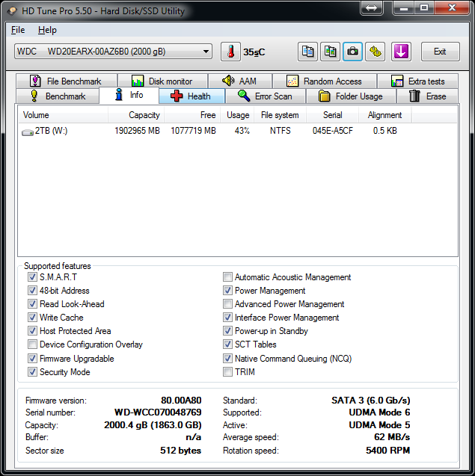The image size is (475, 476).
Task: Select the 2TB (W:) volume row
Action: [238, 131]
